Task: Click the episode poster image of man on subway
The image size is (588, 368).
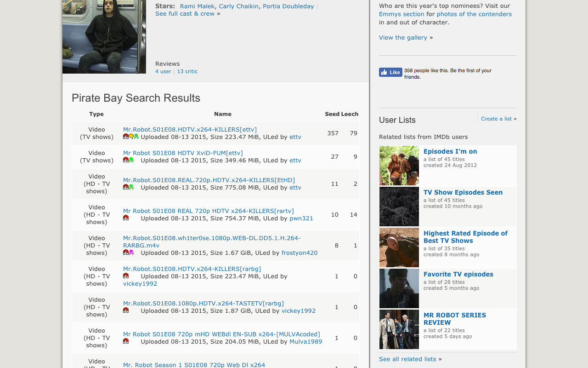Action: tap(104, 37)
